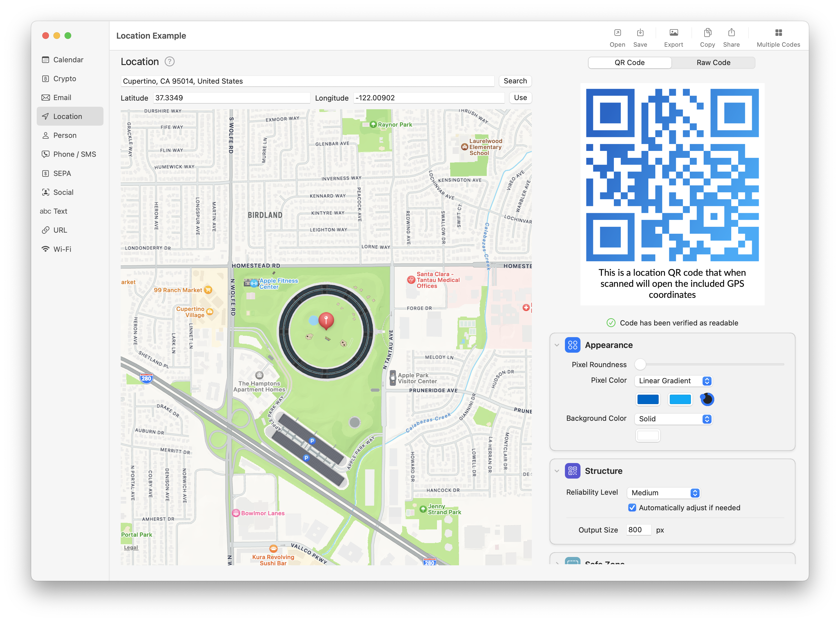Click the Location help question mark icon

click(170, 61)
